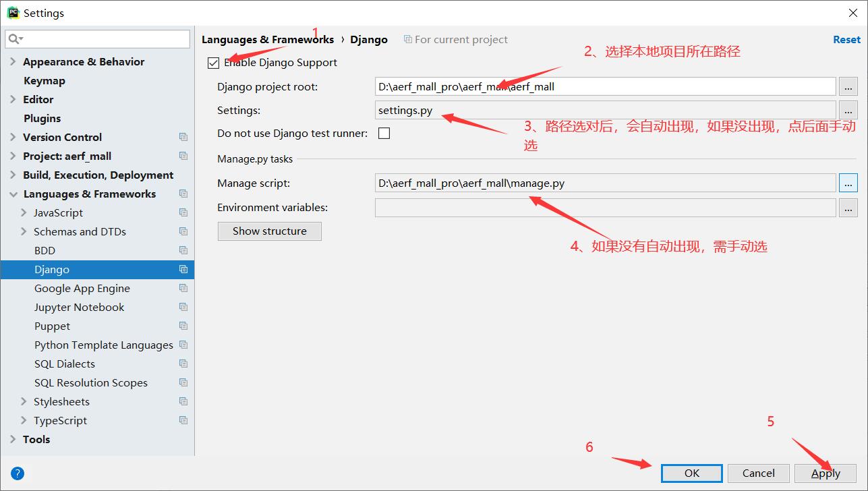The height and width of the screenshot is (491, 868).
Task: Open Python Template Languages settings
Action: tap(104, 345)
